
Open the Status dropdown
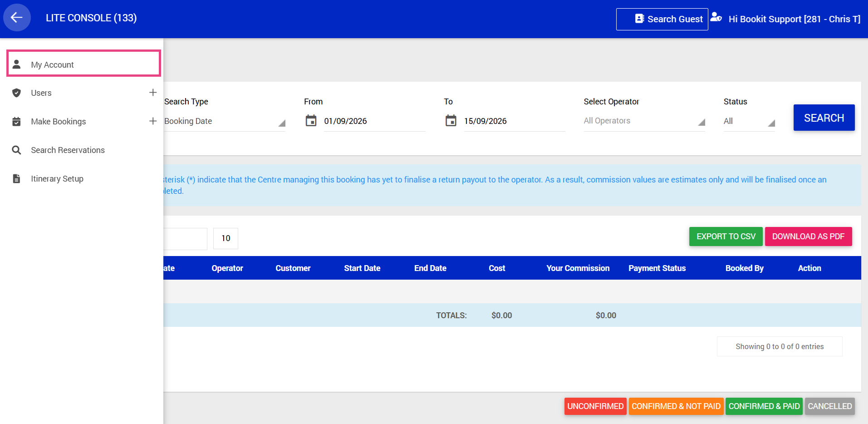[749, 121]
